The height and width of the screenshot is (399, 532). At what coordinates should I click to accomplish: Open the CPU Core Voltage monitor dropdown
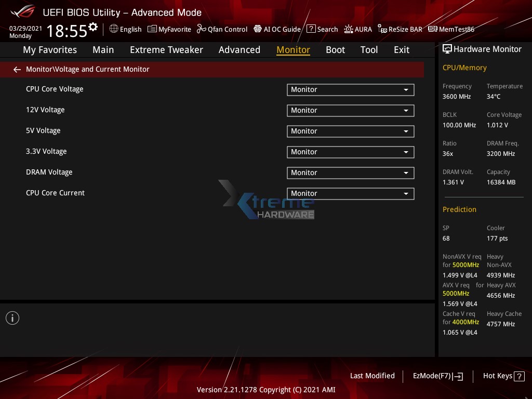point(350,89)
